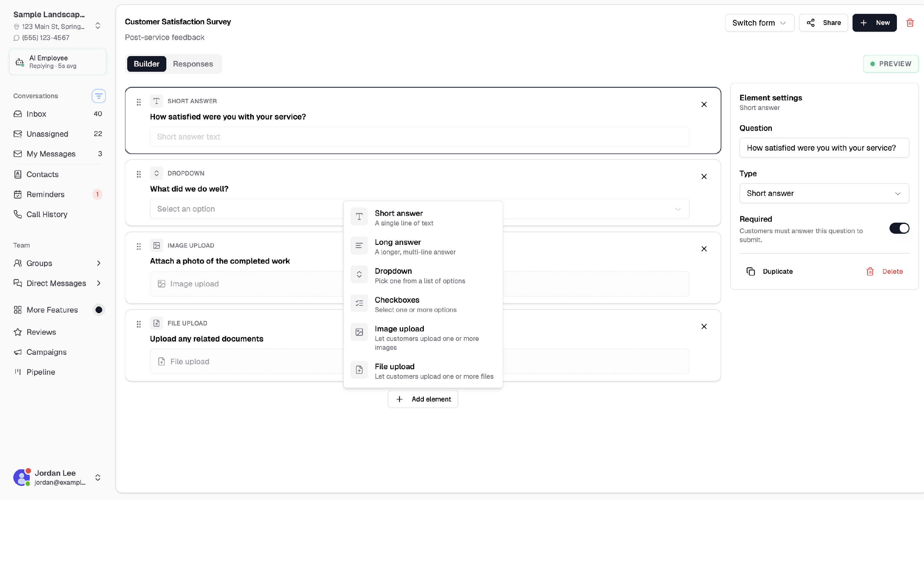This screenshot has height=578, width=924.
Task: Click the Short Answer type icon in card
Action: click(x=156, y=101)
